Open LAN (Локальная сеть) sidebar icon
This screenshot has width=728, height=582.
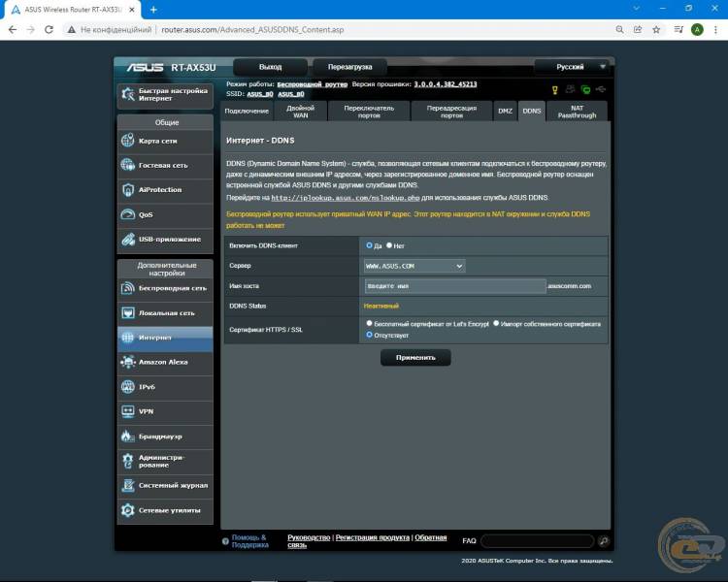(128, 312)
